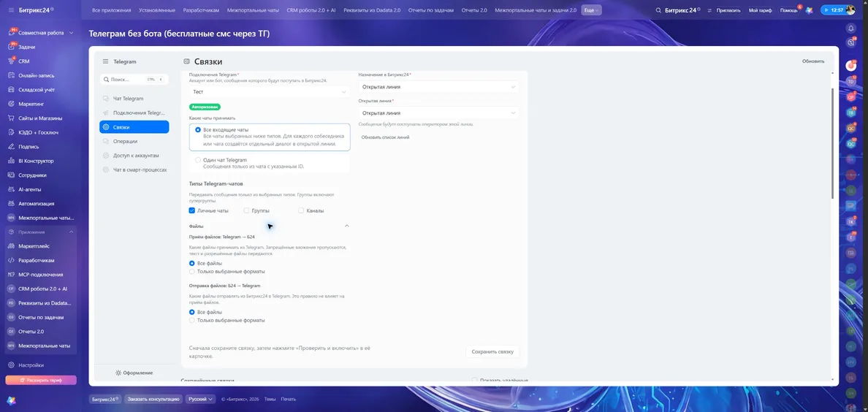This screenshot has height=412, width=868.
Task: Select Один чат Telegram radio option
Action: point(198,160)
